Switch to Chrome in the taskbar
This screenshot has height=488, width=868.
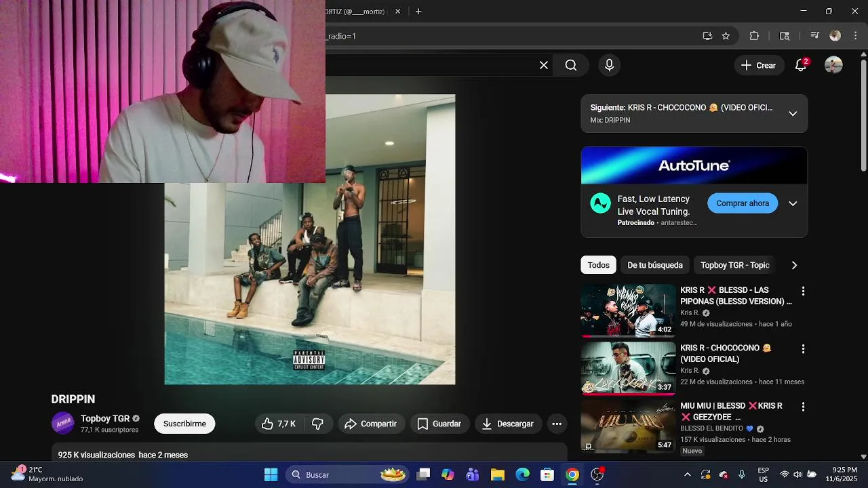pyautogui.click(x=572, y=474)
